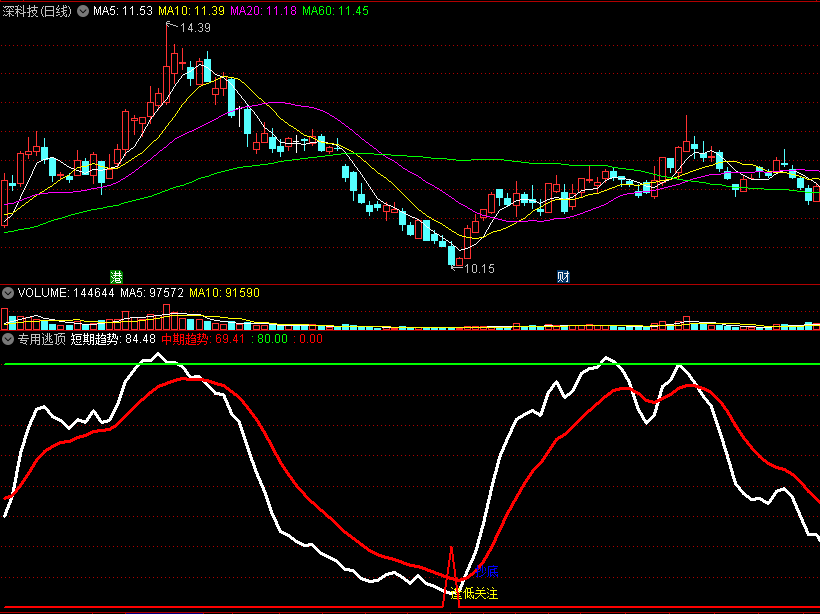Click the yellow 逢低关注 signal label
This screenshot has width=820, height=614.
coord(474,594)
